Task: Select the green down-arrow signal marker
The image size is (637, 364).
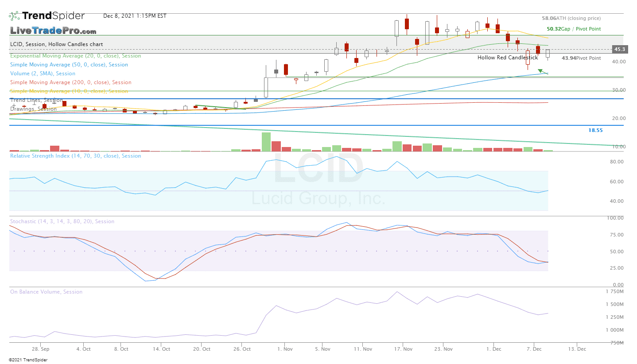Action: tap(541, 71)
